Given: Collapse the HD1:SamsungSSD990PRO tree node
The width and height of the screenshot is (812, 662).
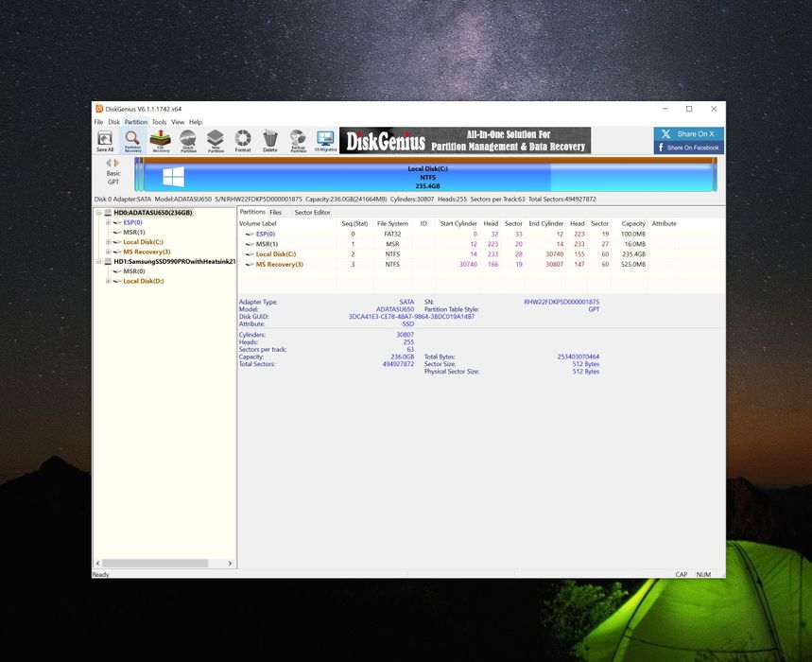Looking at the screenshot, I should [x=98, y=262].
